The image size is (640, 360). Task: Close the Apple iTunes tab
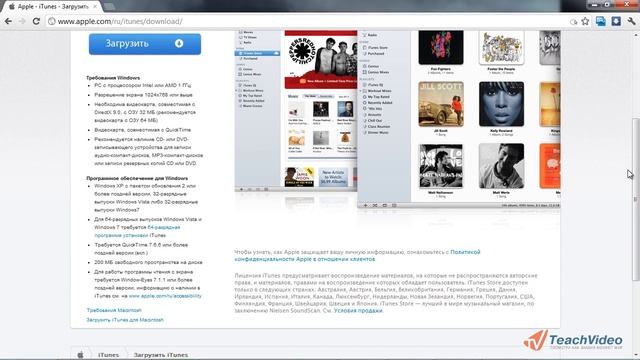click(95, 7)
